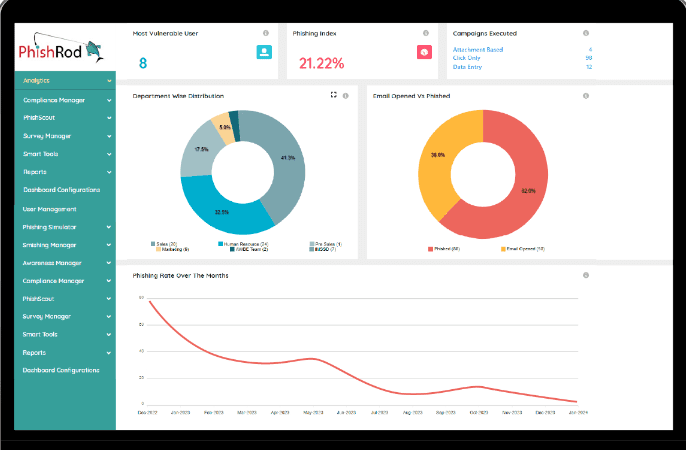
Task: Click the Phishing Rate Over The Months info icon
Action: 585,275
